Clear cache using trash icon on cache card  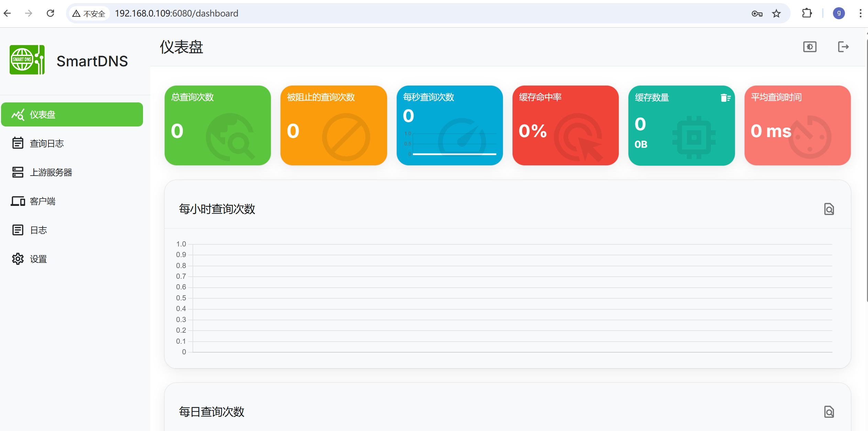point(725,98)
